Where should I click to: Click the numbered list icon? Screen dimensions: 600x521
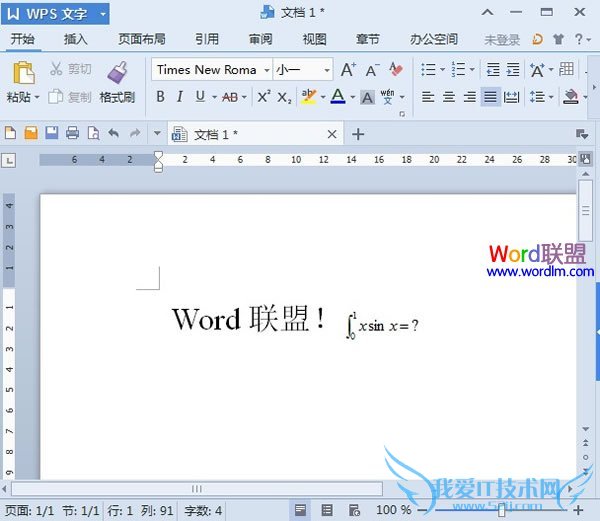pyautogui.click(x=458, y=70)
